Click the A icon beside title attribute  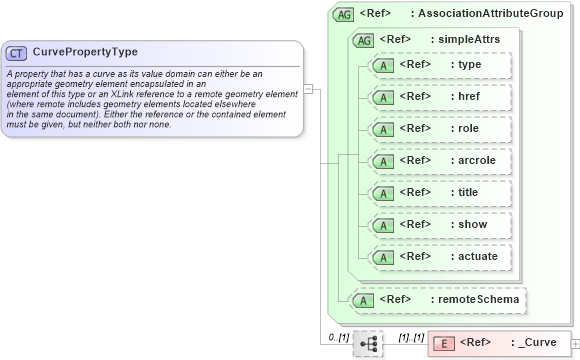pyautogui.click(x=383, y=194)
